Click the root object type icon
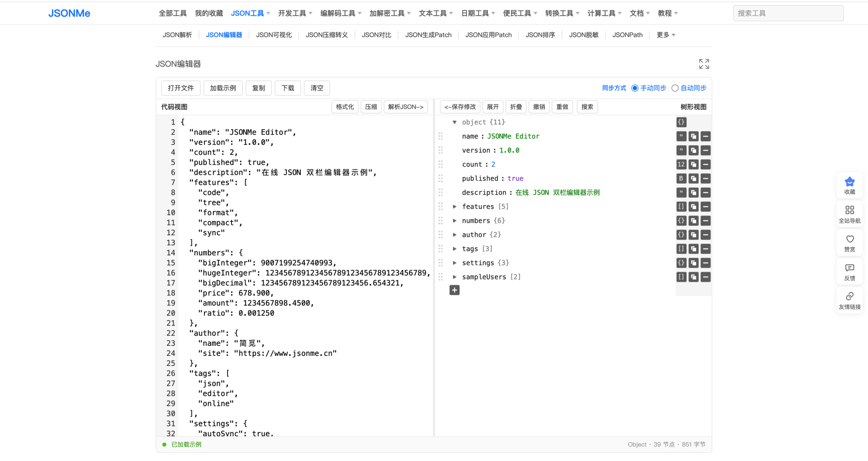The image size is (868, 461). click(681, 122)
